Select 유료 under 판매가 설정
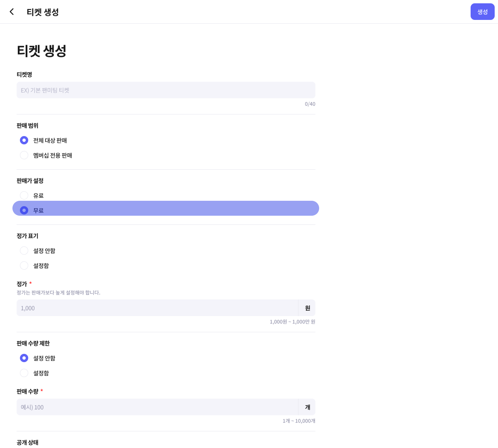This screenshot has height=448, width=498. click(24, 195)
